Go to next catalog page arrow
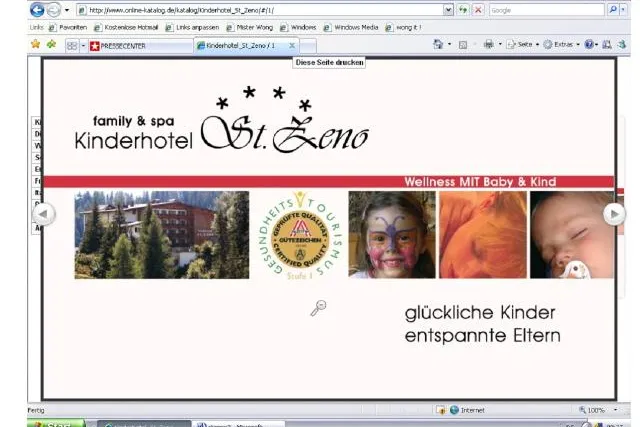Viewport: 640px width, 427px height. tap(614, 214)
